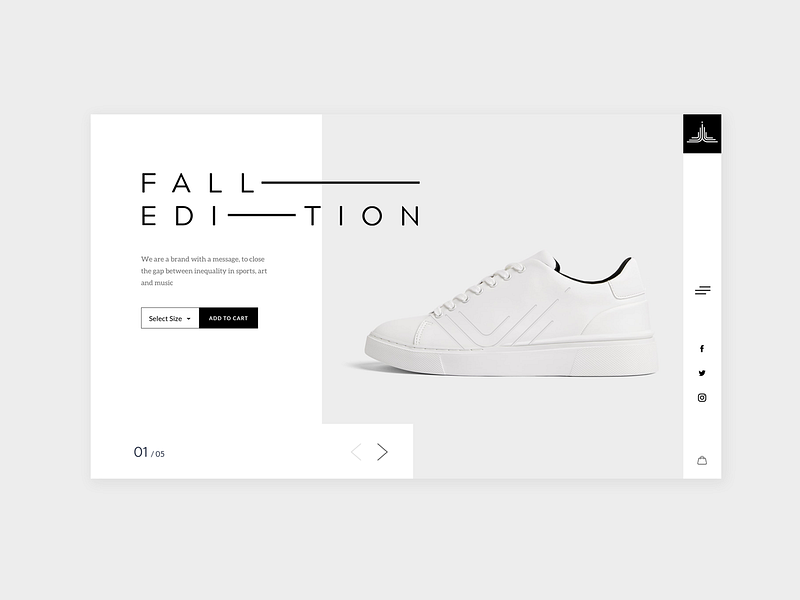Open the shopping bag
This screenshot has height=600, width=800.
[702, 460]
